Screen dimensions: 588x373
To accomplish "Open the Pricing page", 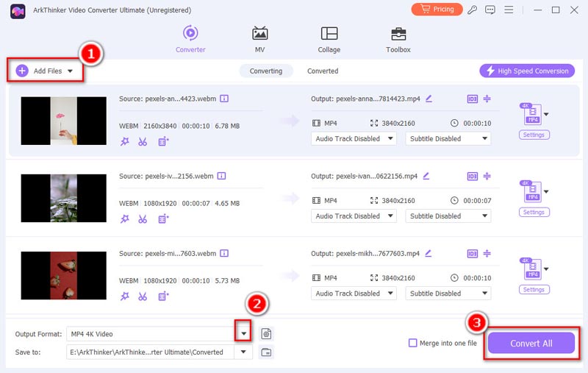I will pos(437,10).
